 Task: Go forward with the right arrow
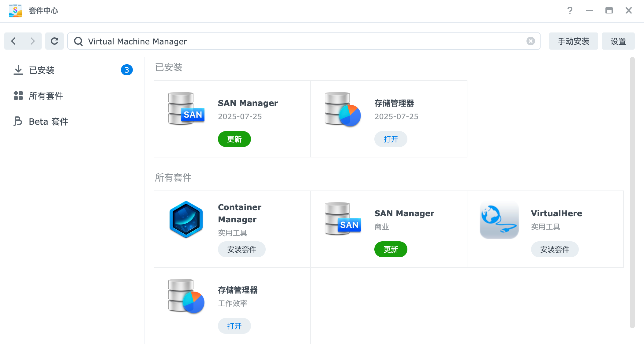pyautogui.click(x=32, y=41)
